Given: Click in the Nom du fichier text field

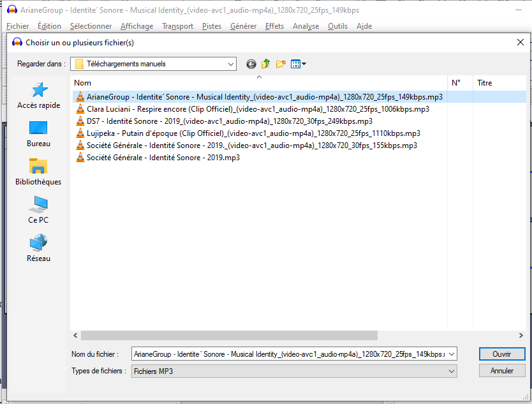Looking at the screenshot, I should click(x=290, y=354).
